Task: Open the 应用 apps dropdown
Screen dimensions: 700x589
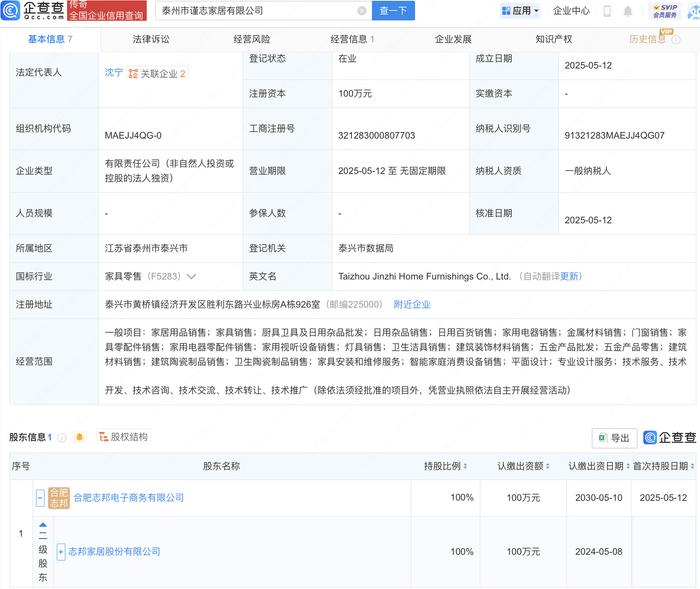Action: (520, 11)
